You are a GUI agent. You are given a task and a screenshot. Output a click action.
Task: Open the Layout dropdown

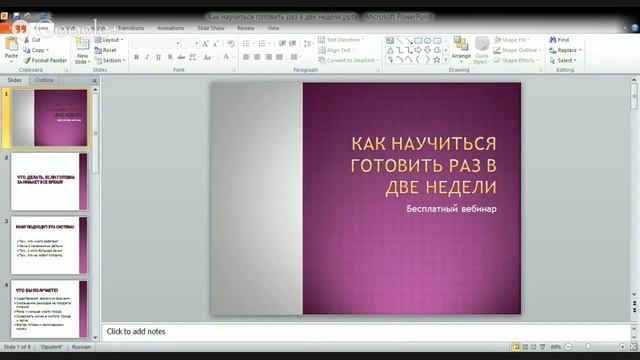(109, 40)
